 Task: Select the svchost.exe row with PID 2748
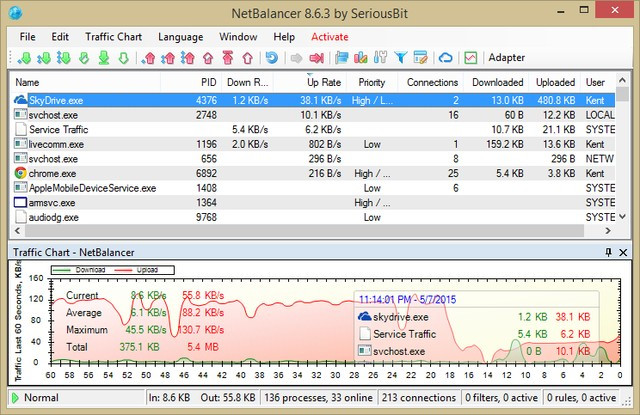313,115
